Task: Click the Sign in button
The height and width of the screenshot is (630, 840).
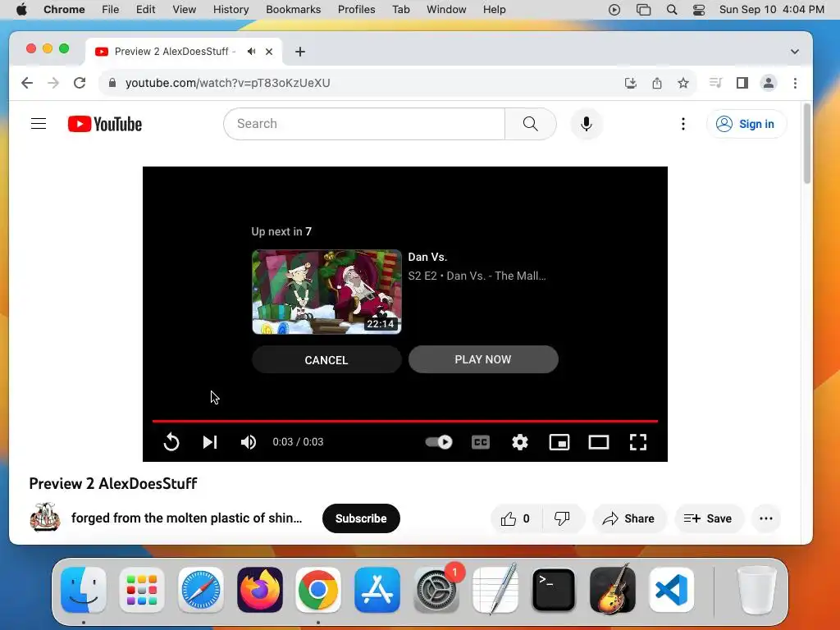Action: pos(746,124)
